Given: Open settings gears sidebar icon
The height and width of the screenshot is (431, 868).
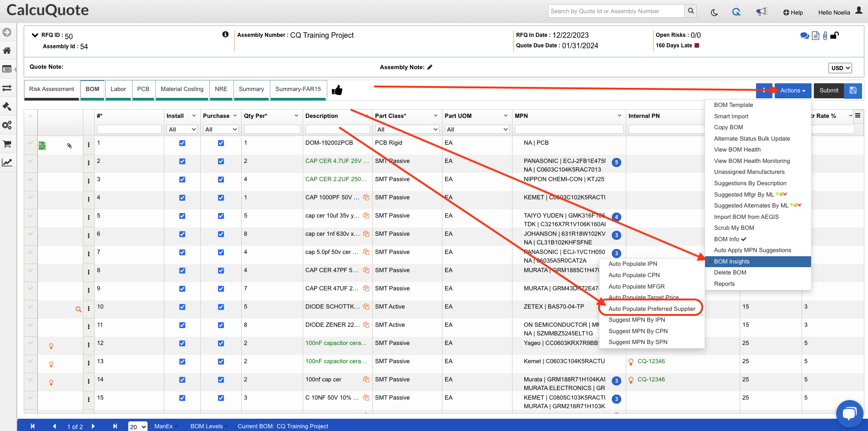Looking at the screenshot, I should 7,125.
